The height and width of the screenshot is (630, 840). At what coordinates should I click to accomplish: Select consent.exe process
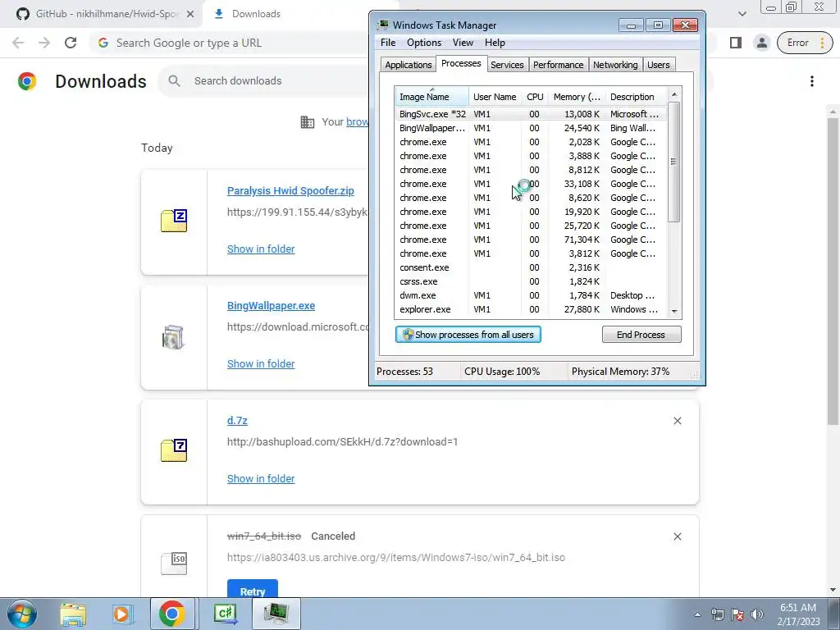(x=531, y=267)
